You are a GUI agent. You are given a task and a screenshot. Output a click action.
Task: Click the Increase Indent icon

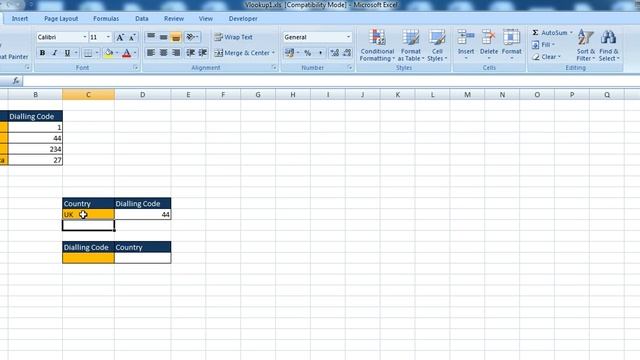(x=203, y=53)
